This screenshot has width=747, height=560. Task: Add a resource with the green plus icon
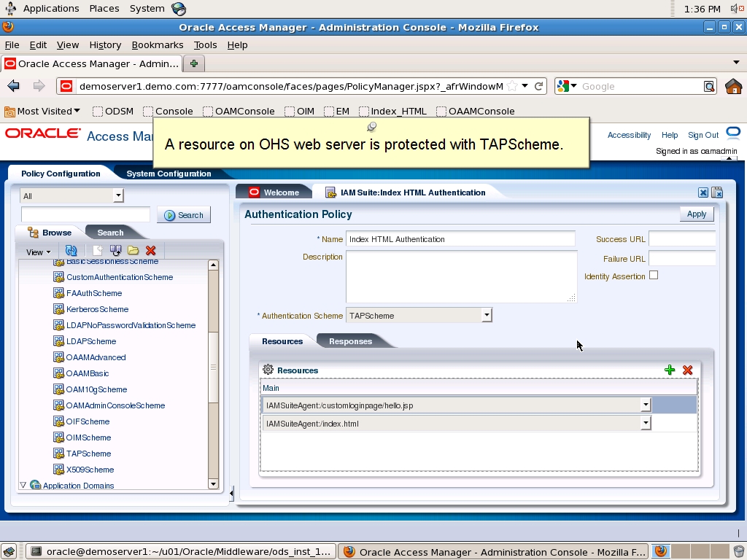[x=669, y=370]
